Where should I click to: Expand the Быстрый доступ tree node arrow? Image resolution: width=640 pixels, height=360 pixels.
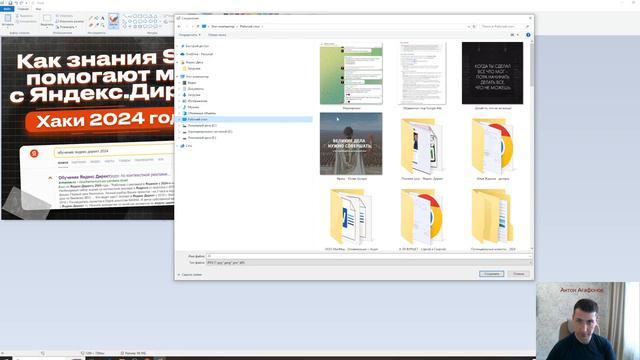(x=178, y=46)
